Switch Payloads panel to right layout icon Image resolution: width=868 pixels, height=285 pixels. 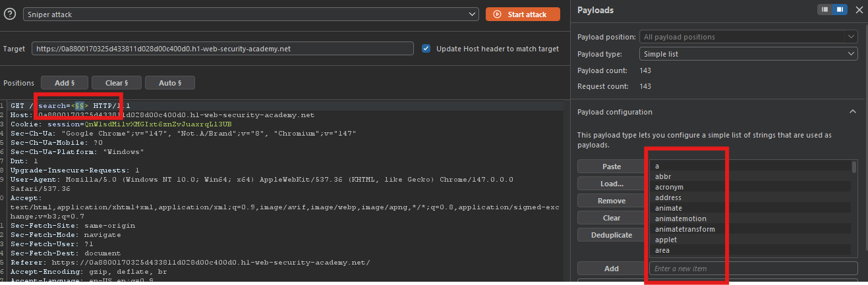(840, 10)
